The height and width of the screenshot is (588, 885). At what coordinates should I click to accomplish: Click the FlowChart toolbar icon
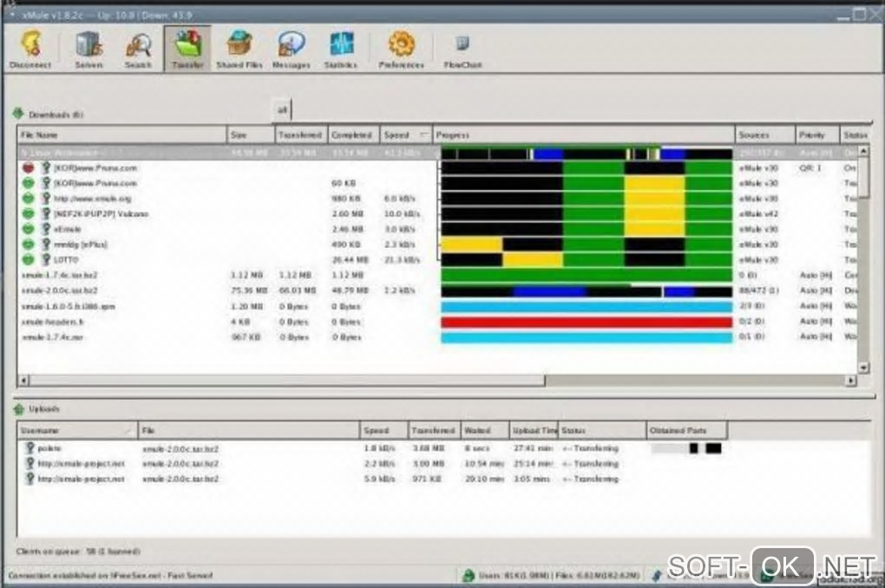pyautogui.click(x=462, y=49)
